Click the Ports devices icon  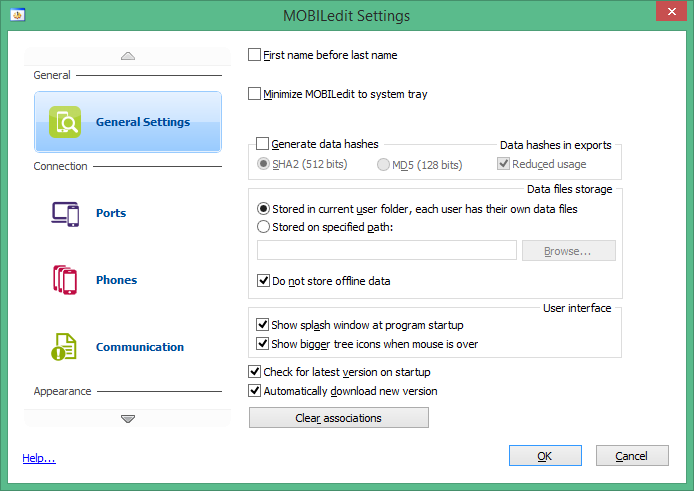pos(65,214)
